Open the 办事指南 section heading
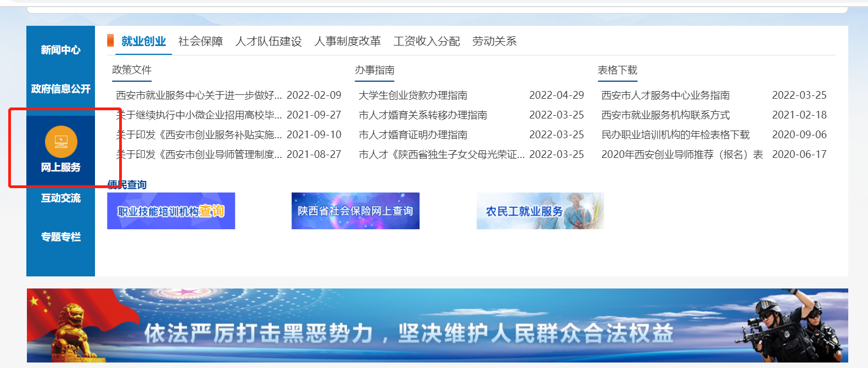 (x=374, y=70)
